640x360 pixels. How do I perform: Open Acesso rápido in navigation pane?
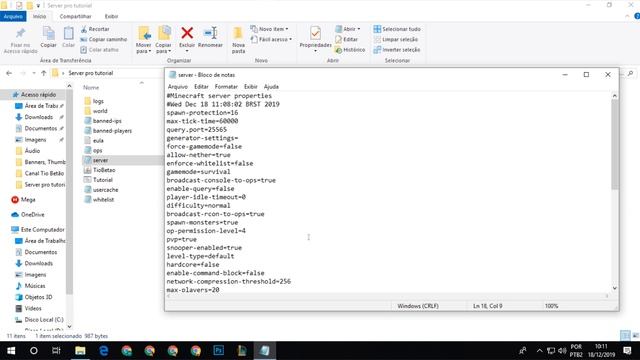34,95
